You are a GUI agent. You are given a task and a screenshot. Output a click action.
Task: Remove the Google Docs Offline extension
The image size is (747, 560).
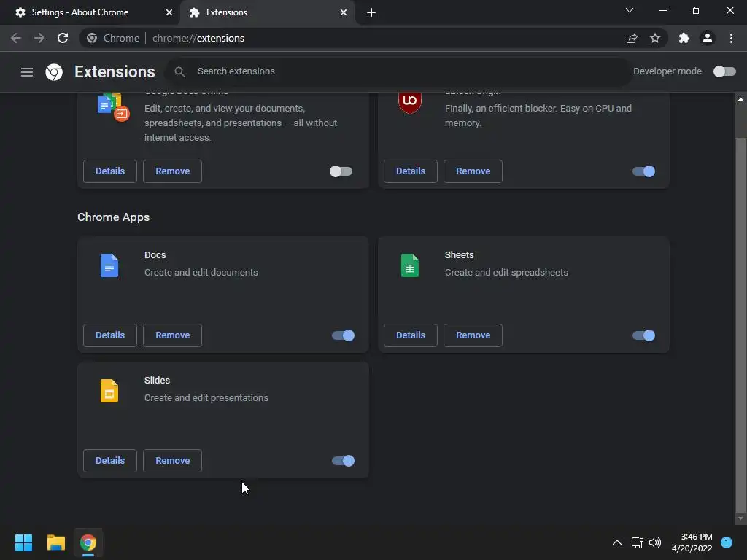click(x=172, y=171)
